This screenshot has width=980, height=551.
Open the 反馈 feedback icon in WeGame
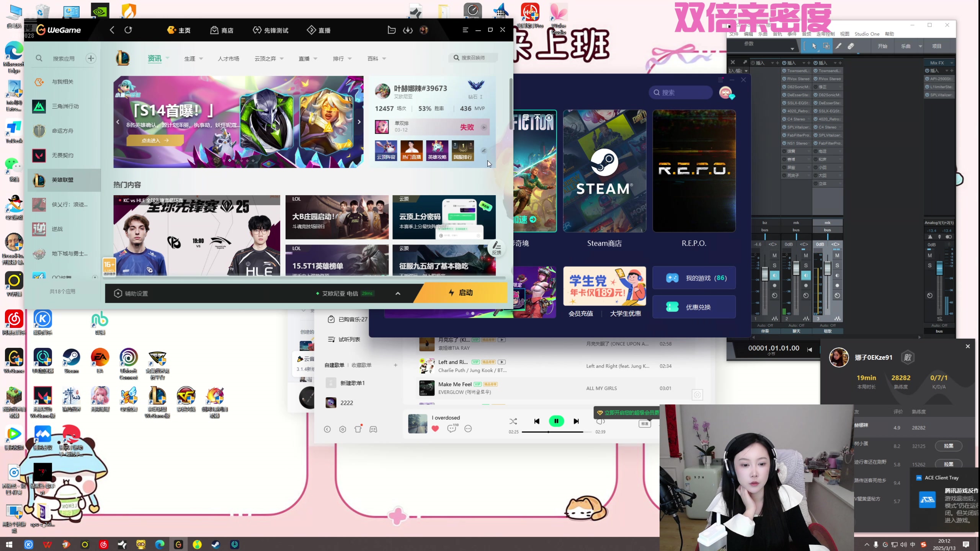click(497, 248)
